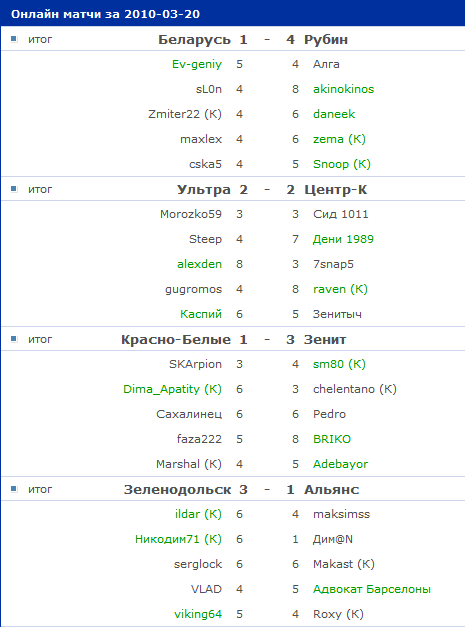The width and height of the screenshot is (465, 627).
Task: Click the blue square icon beside Ультра match
Action: tap(14, 189)
